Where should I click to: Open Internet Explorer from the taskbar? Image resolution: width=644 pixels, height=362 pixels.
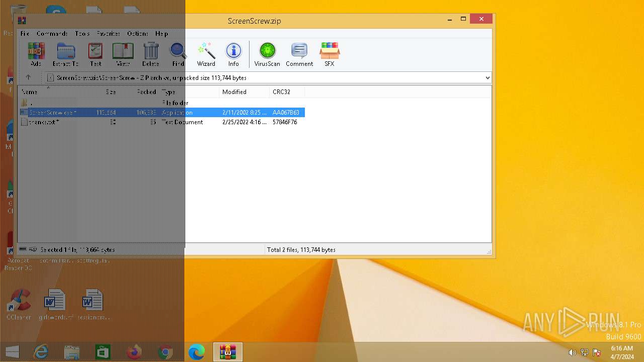41,352
